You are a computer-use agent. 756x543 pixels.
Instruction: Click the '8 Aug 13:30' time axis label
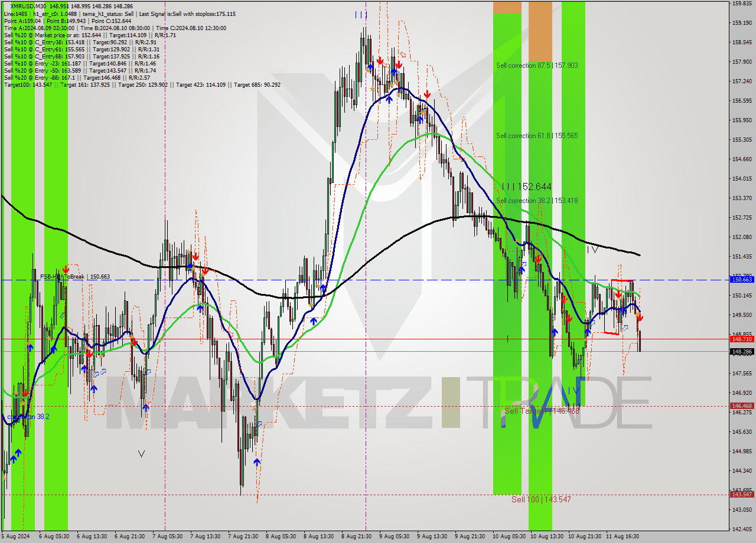click(318, 537)
